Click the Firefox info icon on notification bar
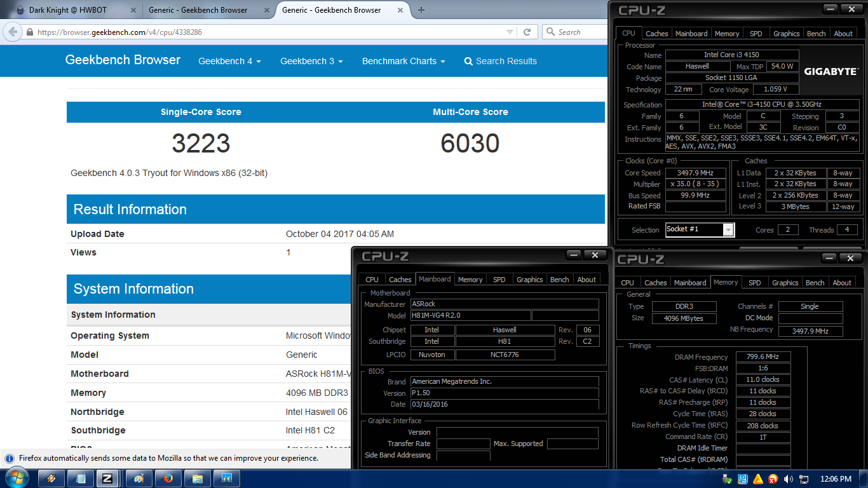 (9, 458)
